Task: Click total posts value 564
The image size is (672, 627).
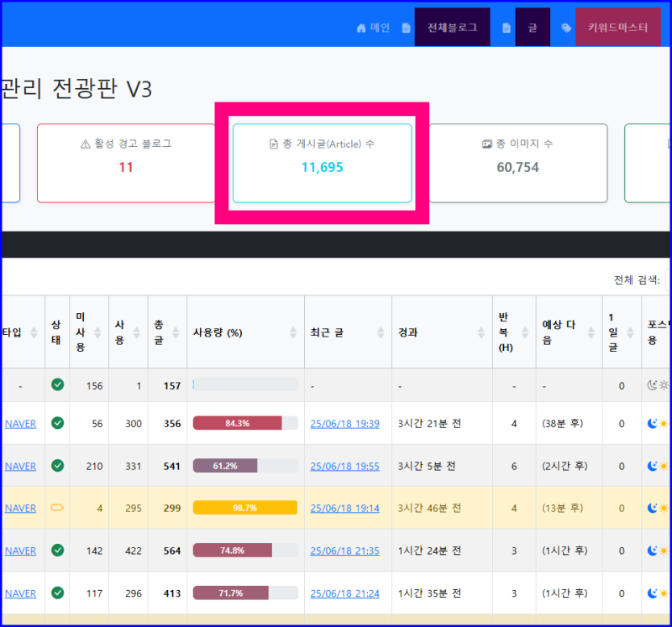Action: 172,551
